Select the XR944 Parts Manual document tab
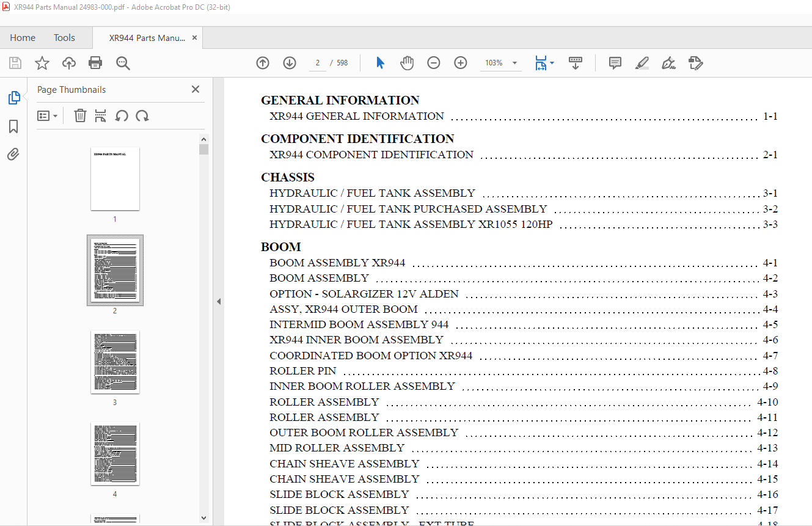The image size is (812, 526). click(147, 38)
